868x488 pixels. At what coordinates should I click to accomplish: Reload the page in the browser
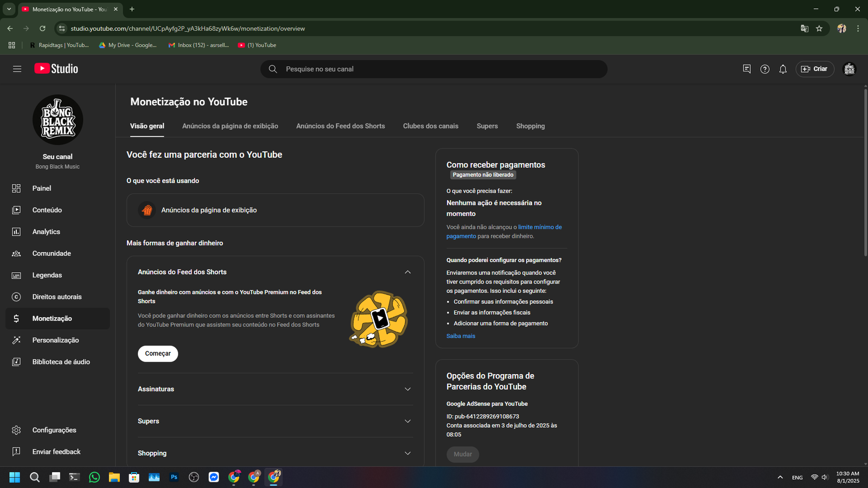click(x=42, y=28)
